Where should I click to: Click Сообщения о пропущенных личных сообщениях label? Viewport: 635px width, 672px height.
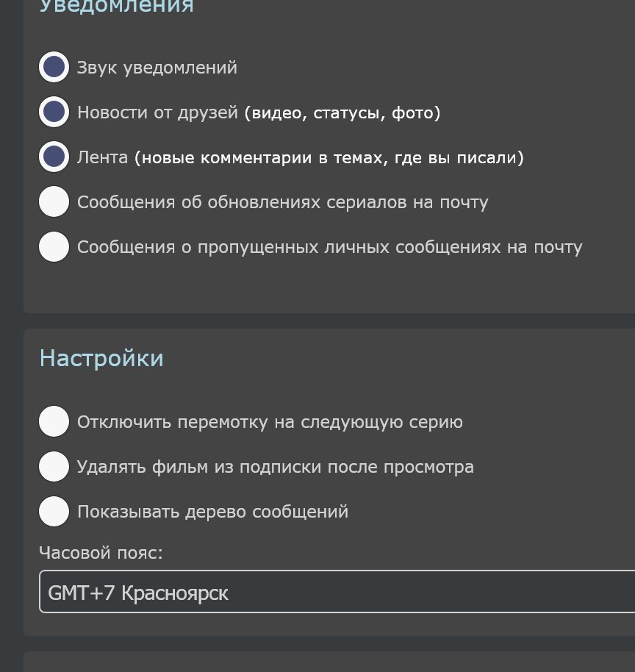tap(329, 248)
